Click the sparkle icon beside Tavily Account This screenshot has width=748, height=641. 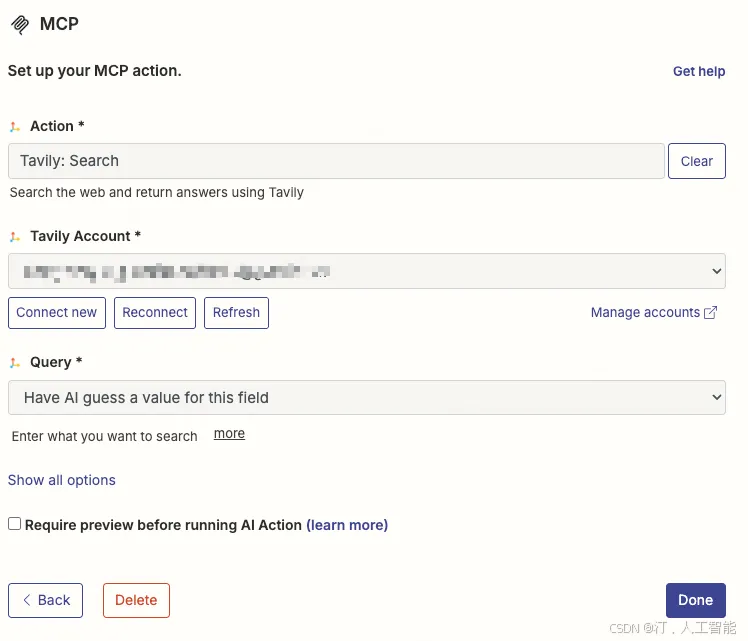(15, 237)
